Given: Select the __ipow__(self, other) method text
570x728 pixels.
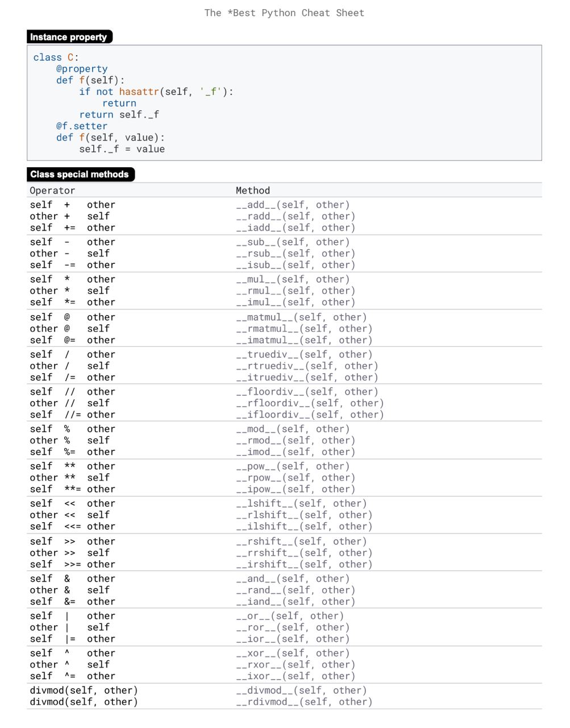Looking at the screenshot, I should click(x=296, y=489).
